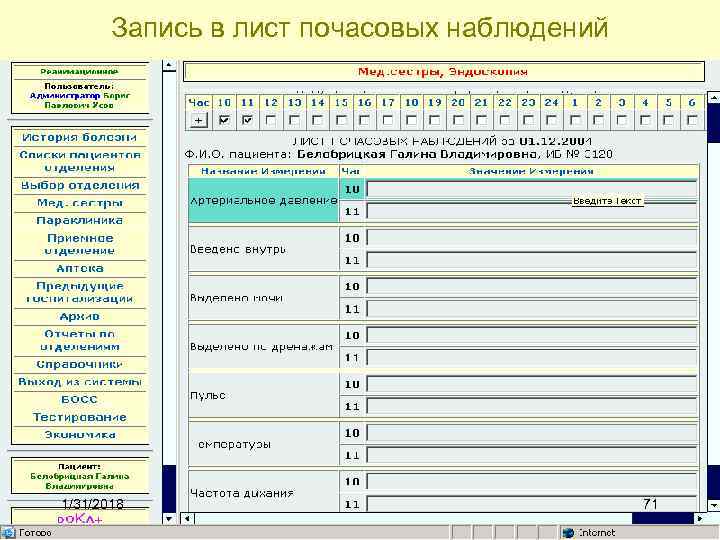Click Выделено почки field for hour 10
The image size is (720, 540).
(x=532, y=287)
